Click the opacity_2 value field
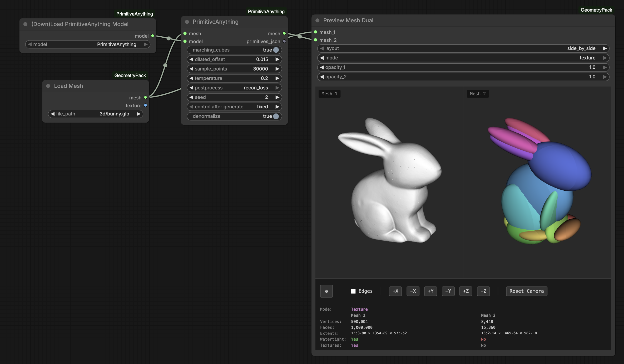This screenshot has width=624, height=364. (463, 77)
